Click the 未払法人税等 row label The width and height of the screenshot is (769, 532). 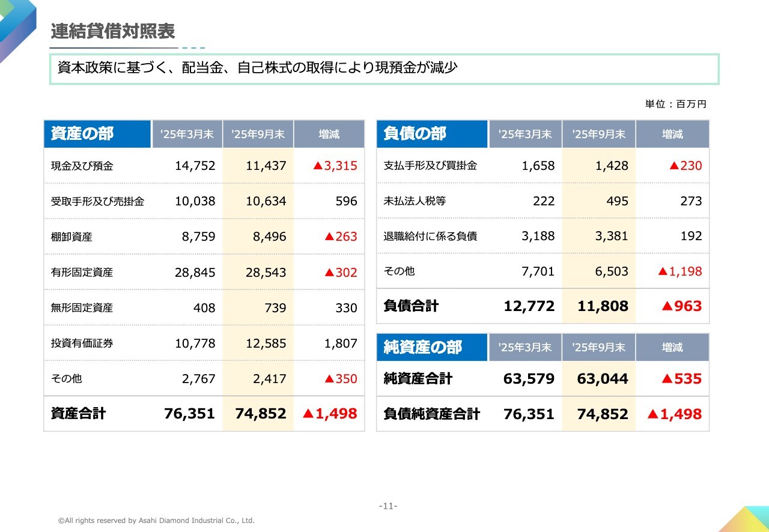pyautogui.click(x=415, y=201)
